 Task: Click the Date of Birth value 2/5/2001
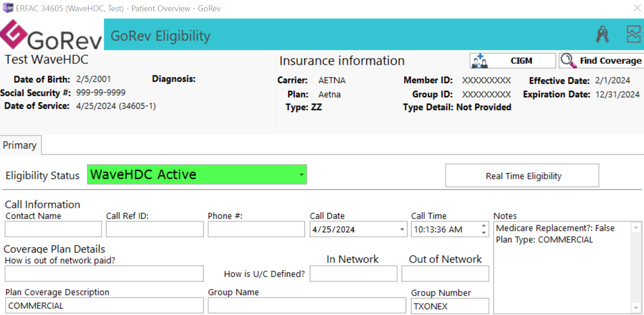(x=94, y=80)
